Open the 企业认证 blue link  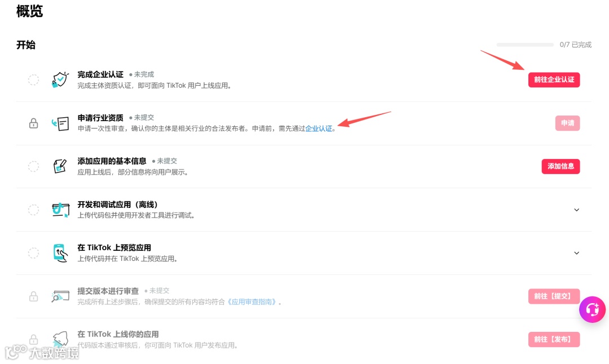point(319,128)
